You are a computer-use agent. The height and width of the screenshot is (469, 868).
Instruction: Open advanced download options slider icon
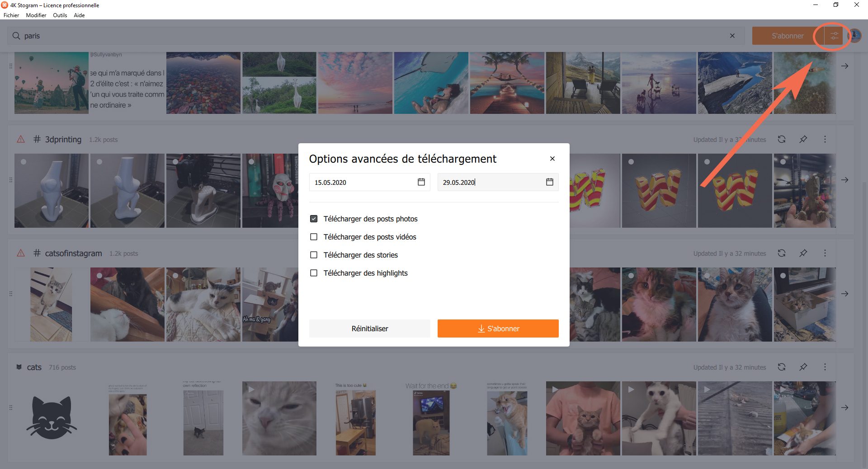(834, 36)
